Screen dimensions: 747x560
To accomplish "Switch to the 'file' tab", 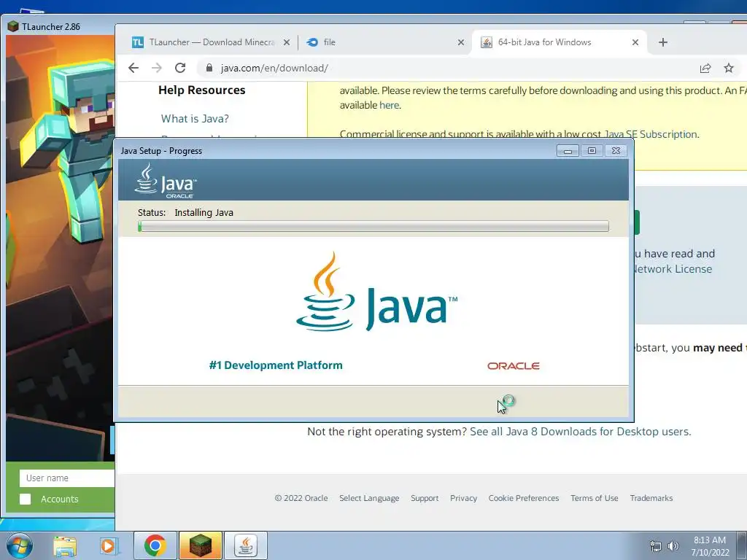I will pyautogui.click(x=384, y=42).
